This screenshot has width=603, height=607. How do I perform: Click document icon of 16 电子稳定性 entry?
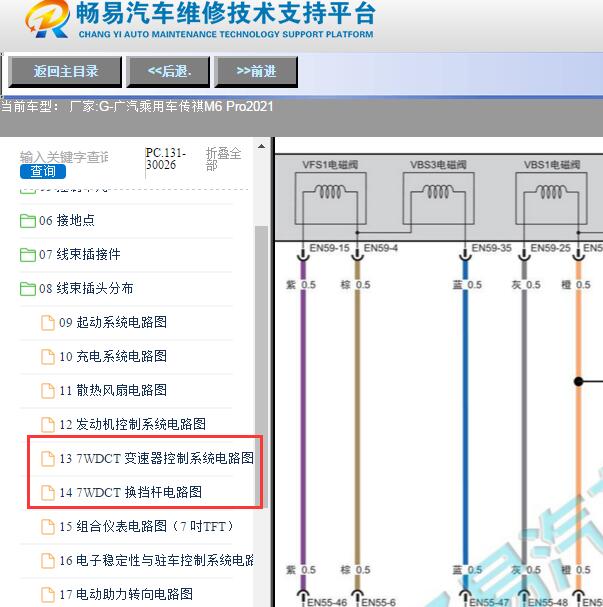pos(48,561)
